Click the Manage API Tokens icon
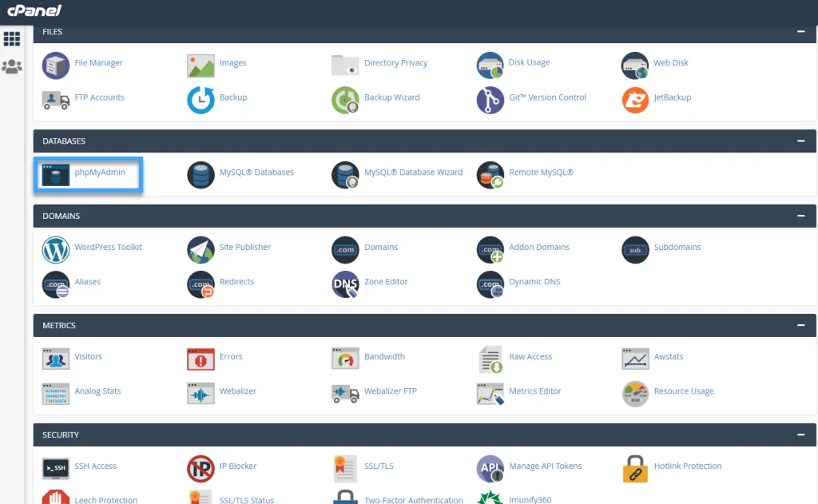Viewport: 818px width, 504px height. pos(490,469)
